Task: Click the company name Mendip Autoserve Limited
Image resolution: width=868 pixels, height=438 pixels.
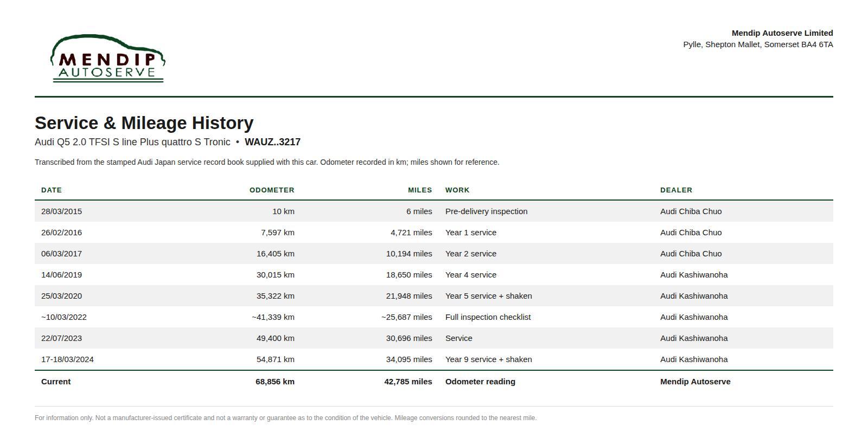Action: point(782,33)
